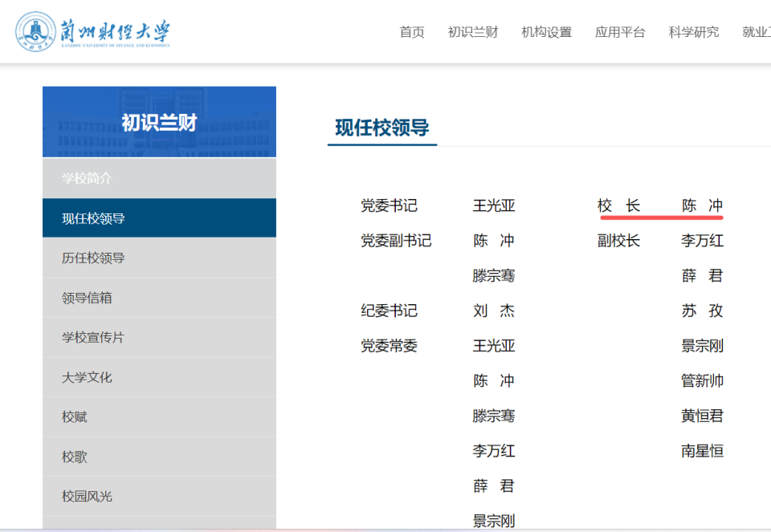This screenshot has height=532, width=771.
Task: Open the 机构设置 navigation menu
Action: point(546,33)
